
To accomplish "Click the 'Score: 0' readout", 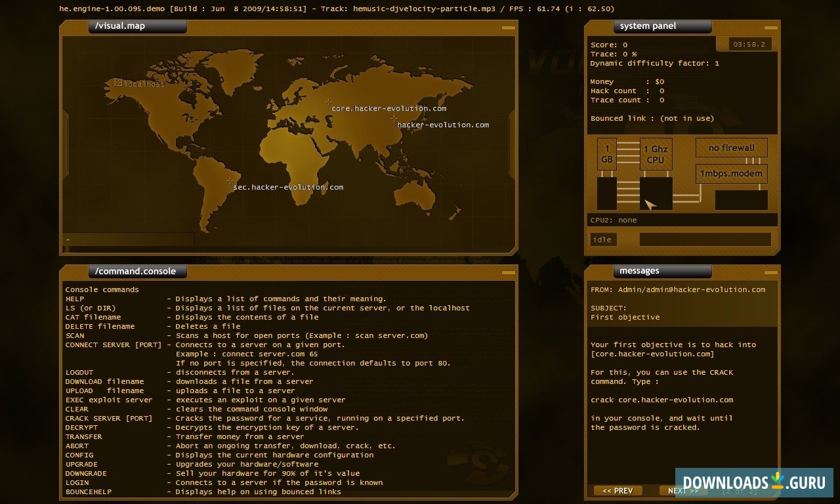I will click(x=609, y=45).
